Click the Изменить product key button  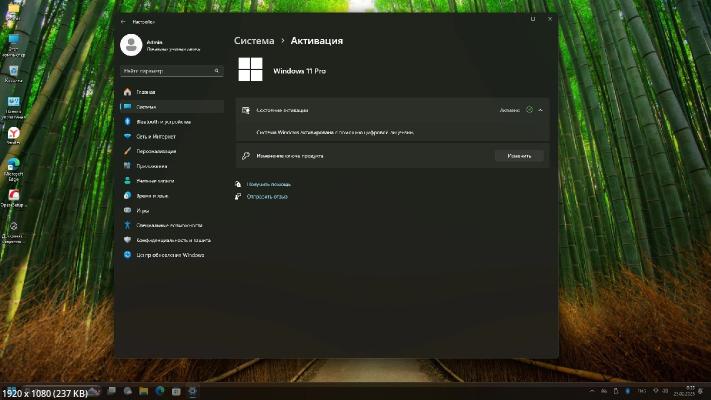pos(519,156)
